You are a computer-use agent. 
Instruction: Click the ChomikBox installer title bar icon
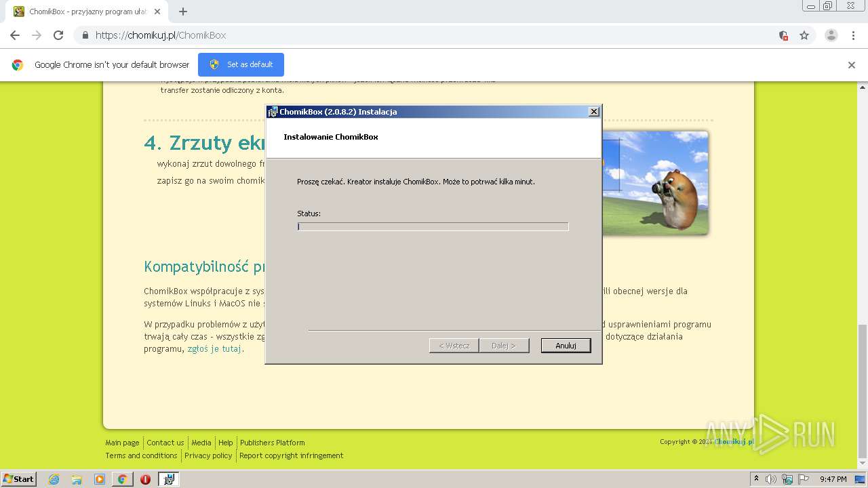point(273,112)
